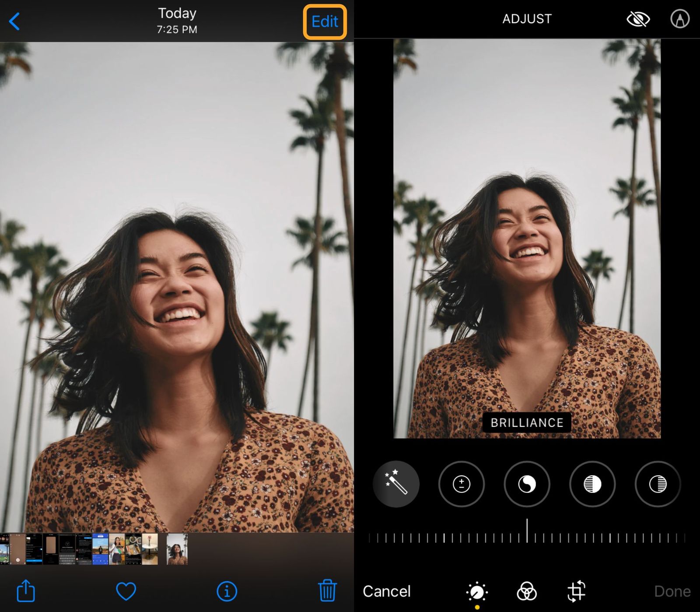This screenshot has width=700, height=612.
Task: Tap Done to save edits
Action: tap(673, 591)
